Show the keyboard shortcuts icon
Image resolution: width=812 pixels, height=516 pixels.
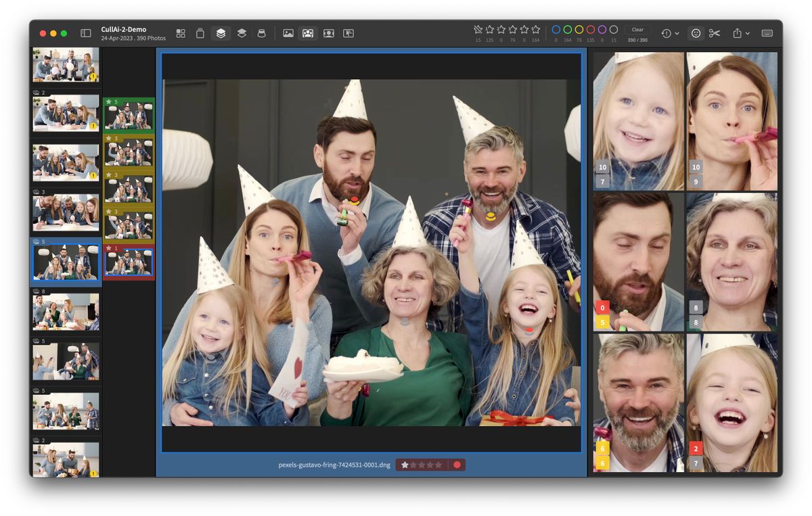pos(767,33)
